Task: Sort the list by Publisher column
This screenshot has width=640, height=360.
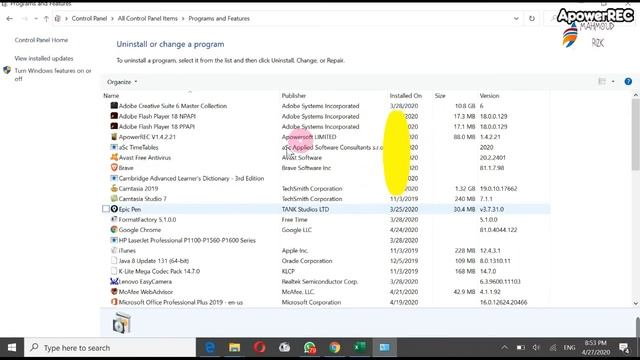Action: [293, 96]
